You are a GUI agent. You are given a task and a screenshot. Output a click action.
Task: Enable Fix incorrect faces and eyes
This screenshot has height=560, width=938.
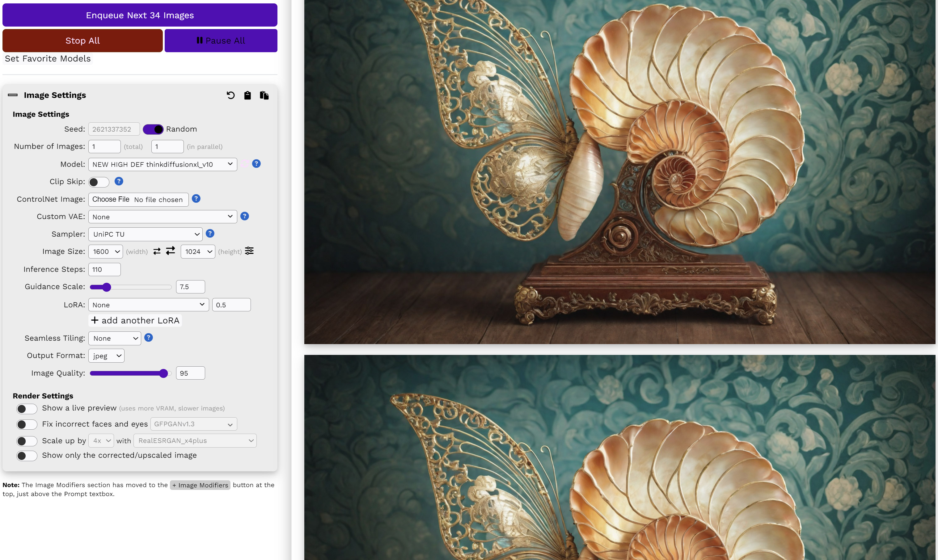27,424
